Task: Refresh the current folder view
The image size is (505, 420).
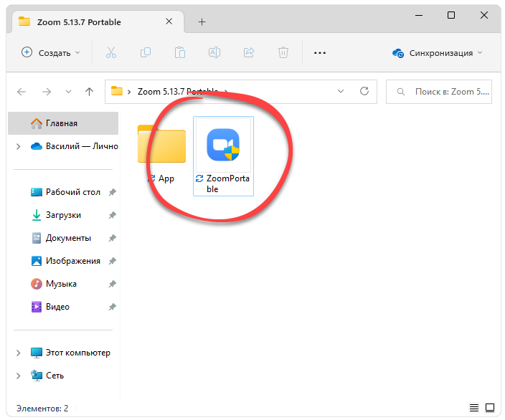Action: (364, 92)
